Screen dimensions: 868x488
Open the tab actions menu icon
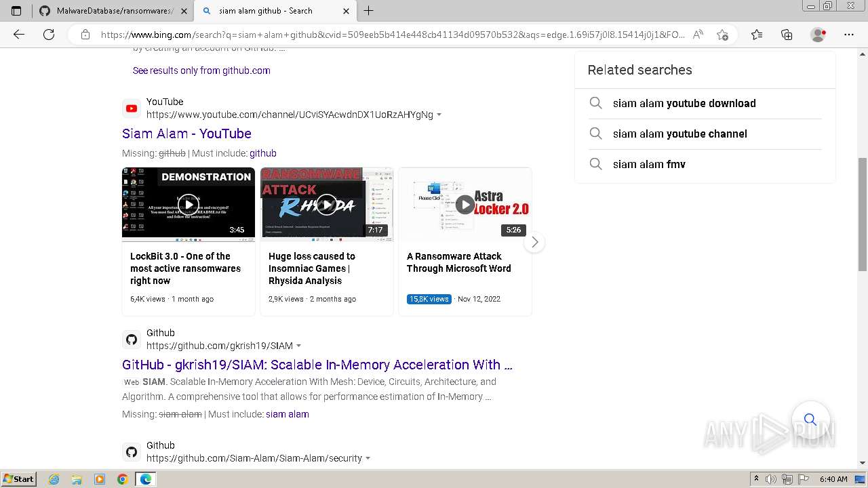click(16, 11)
